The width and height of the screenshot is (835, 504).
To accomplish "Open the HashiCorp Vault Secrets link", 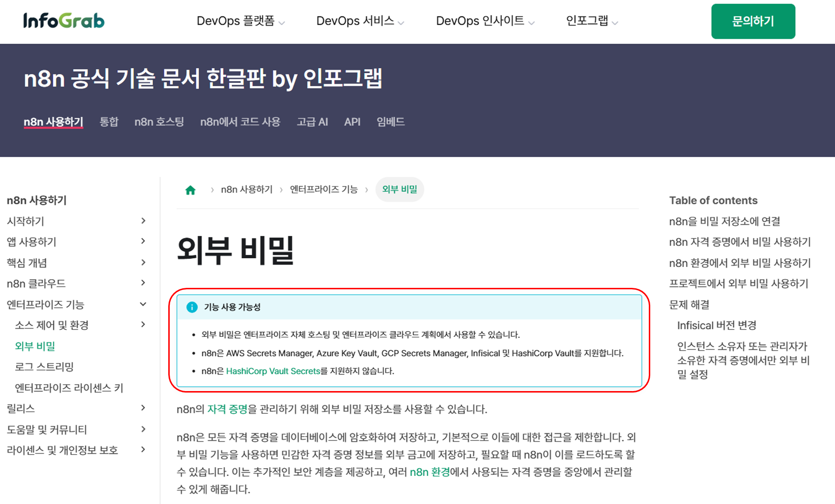I will coord(273,371).
